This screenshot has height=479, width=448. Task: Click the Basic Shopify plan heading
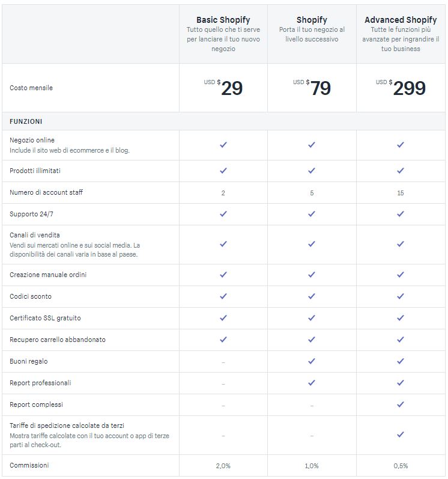[223, 20]
